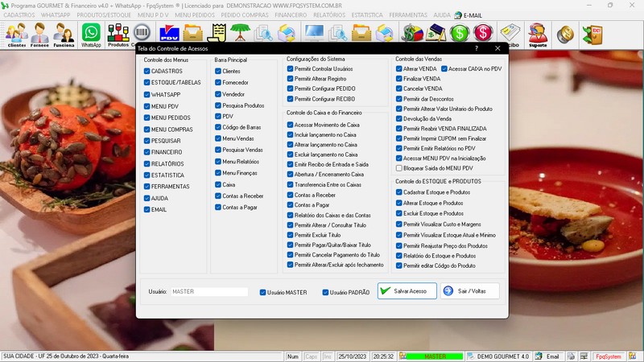644x362 pixels.
Task: Click the green exit door icon
Action: [592, 34]
